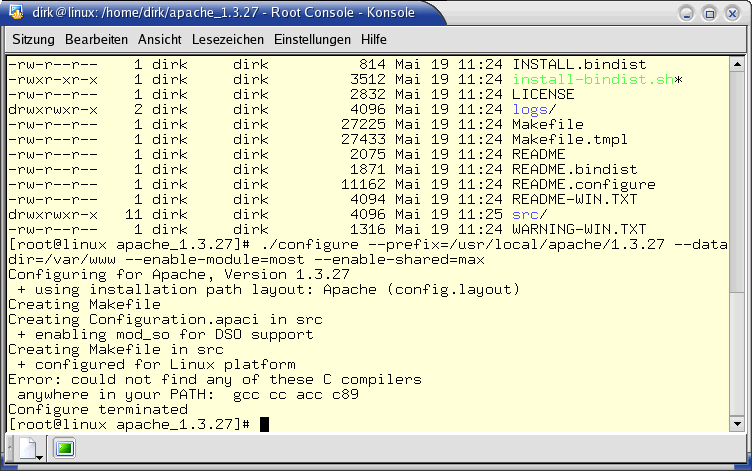Screen dimensions: 752x471
Task: Open the Sitzung menu
Action: coord(34,39)
